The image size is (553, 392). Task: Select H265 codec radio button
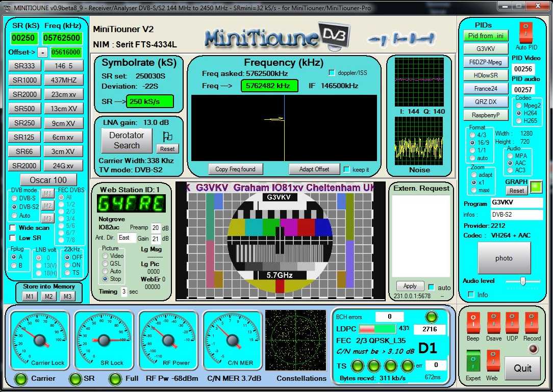(519, 121)
